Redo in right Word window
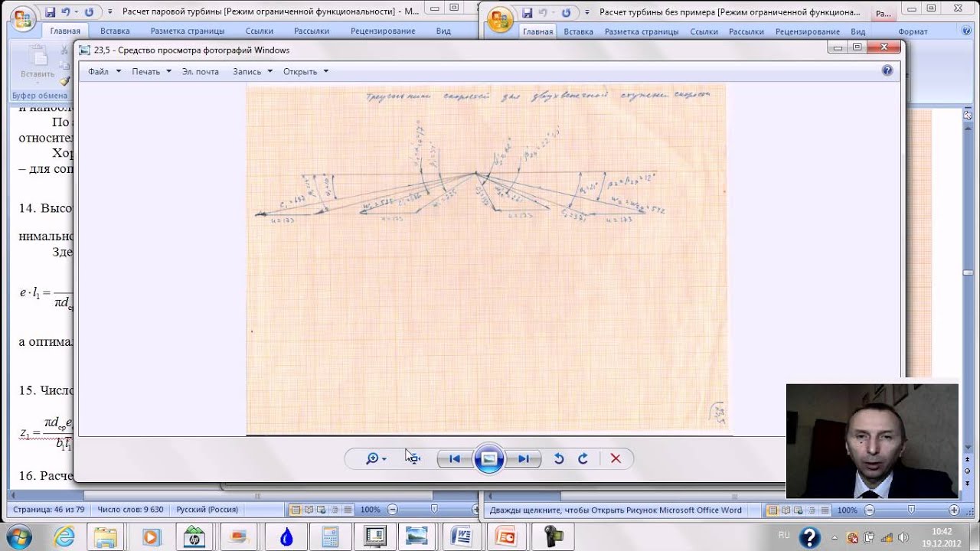Image resolution: width=980 pixels, height=551 pixels. point(566,12)
